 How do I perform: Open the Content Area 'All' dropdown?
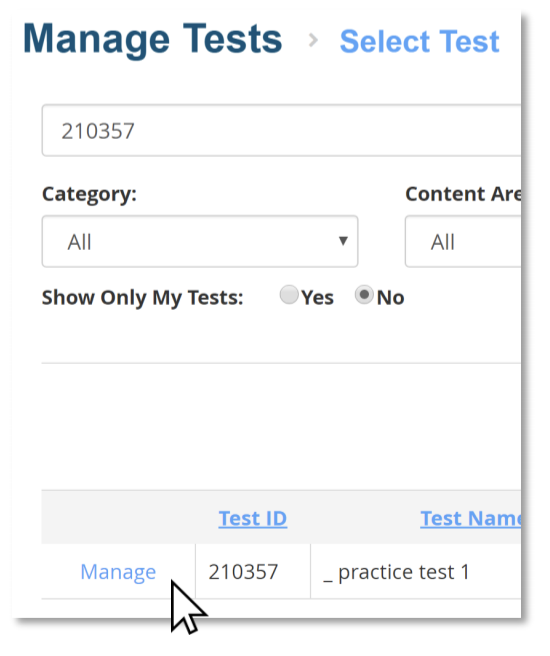point(463,241)
